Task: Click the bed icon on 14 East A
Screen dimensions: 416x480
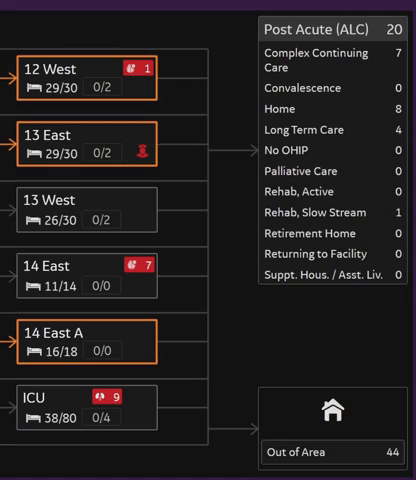Action: (x=34, y=351)
